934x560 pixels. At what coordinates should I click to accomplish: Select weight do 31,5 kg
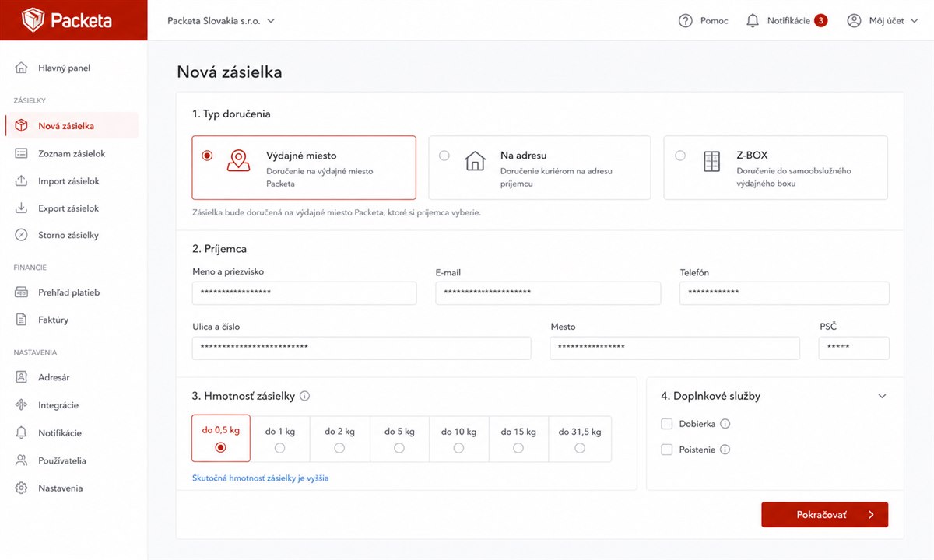tap(580, 439)
